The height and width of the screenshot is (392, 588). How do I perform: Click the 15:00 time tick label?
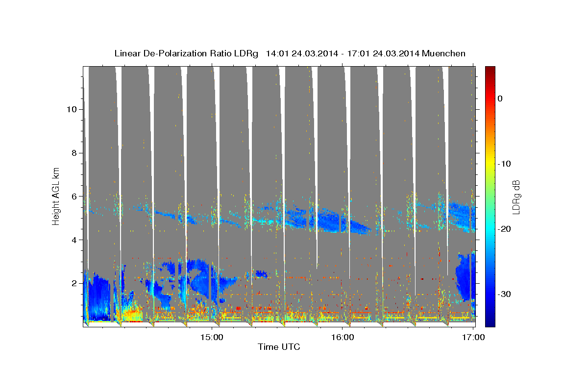(212, 337)
